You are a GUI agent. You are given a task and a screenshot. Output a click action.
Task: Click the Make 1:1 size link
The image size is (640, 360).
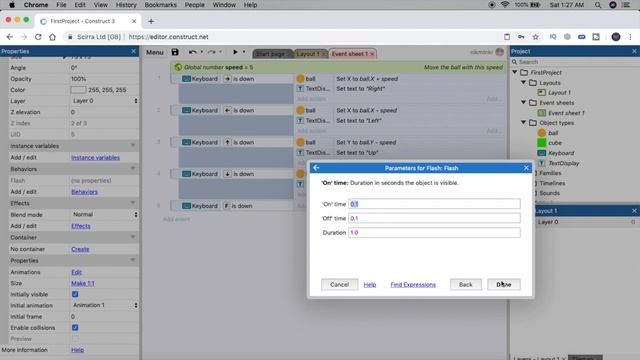click(83, 283)
